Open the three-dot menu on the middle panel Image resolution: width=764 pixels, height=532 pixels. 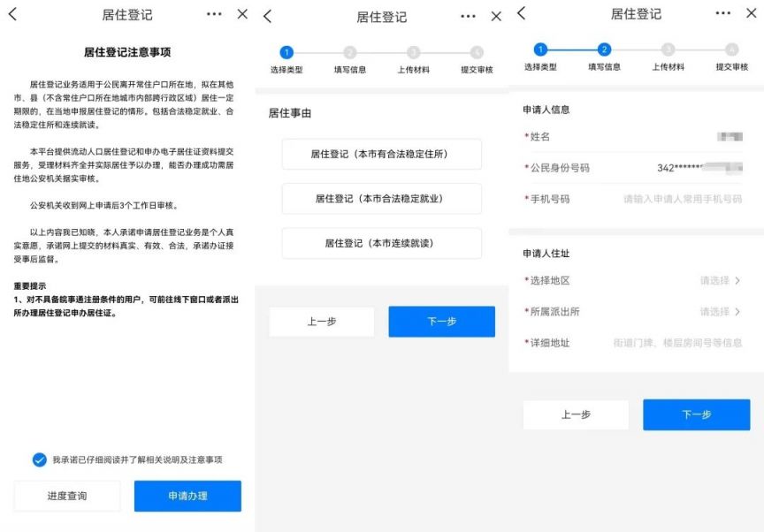click(x=469, y=17)
